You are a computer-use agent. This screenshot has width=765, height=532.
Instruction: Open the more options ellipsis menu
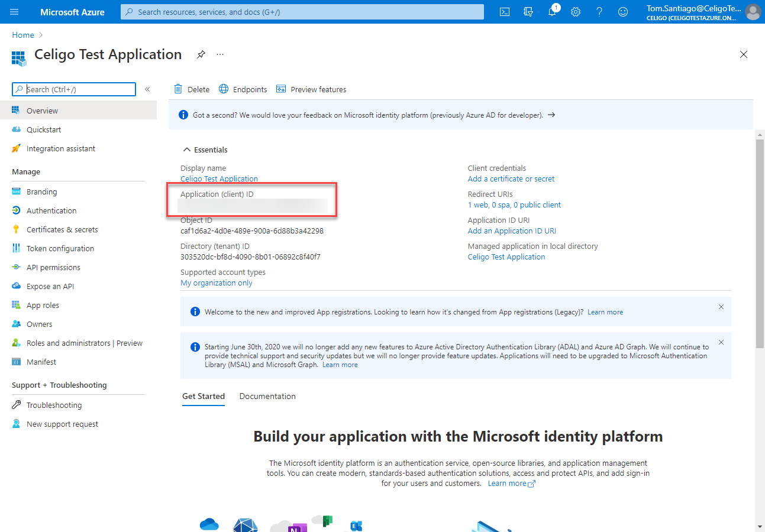coord(220,54)
